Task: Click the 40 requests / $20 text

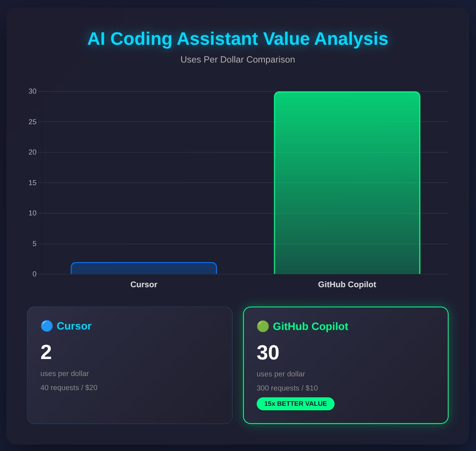Action: tap(69, 388)
